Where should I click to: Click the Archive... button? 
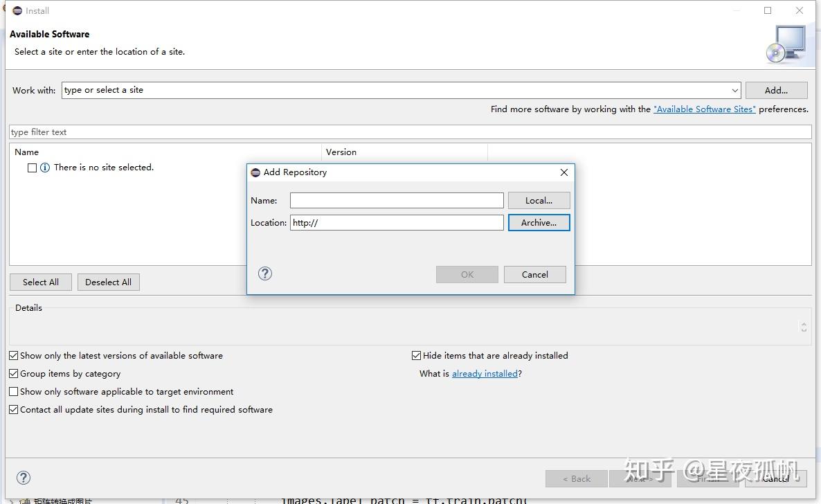pos(539,223)
